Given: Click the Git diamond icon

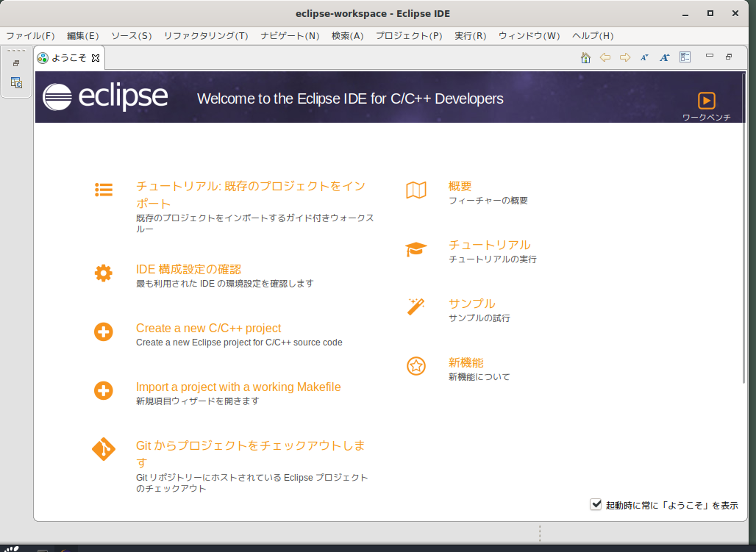Looking at the screenshot, I should pyautogui.click(x=104, y=449).
